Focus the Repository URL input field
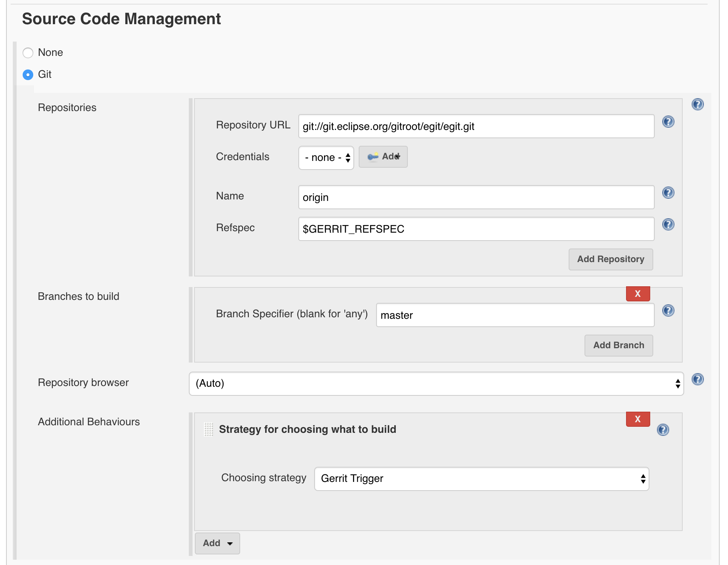 coord(476,126)
